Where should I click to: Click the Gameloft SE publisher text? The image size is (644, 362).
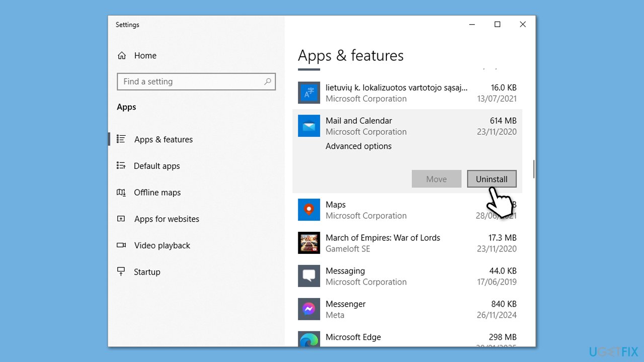348,249
